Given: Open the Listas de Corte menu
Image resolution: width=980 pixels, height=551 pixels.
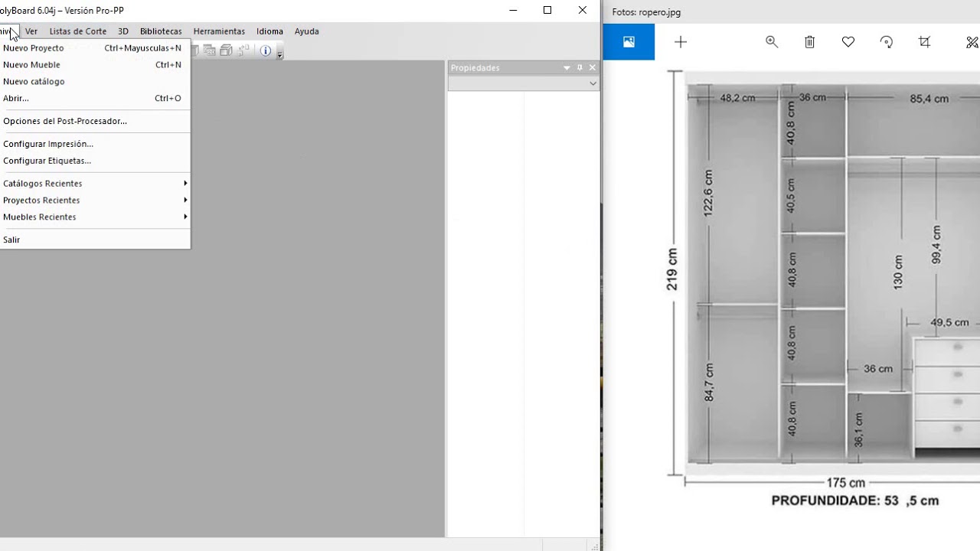Looking at the screenshot, I should 78,31.
